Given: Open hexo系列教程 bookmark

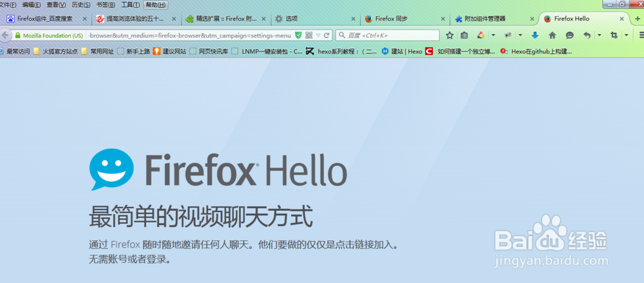Looking at the screenshot, I should (x=341, y=52).
